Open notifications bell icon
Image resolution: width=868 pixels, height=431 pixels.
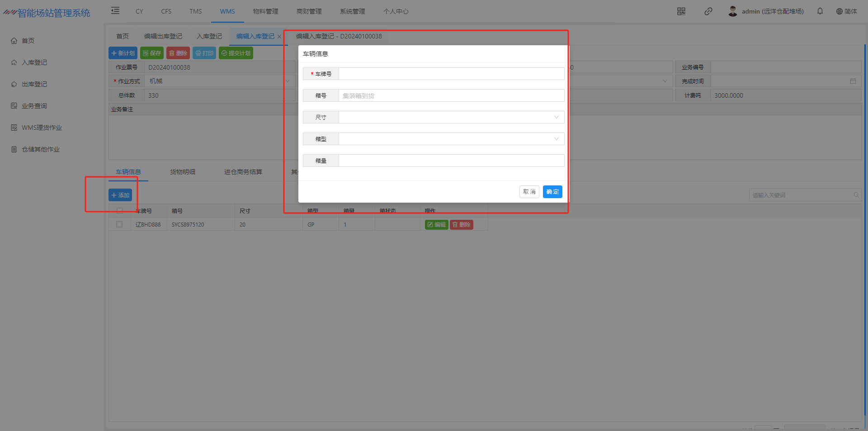click(x=820, y=11)
